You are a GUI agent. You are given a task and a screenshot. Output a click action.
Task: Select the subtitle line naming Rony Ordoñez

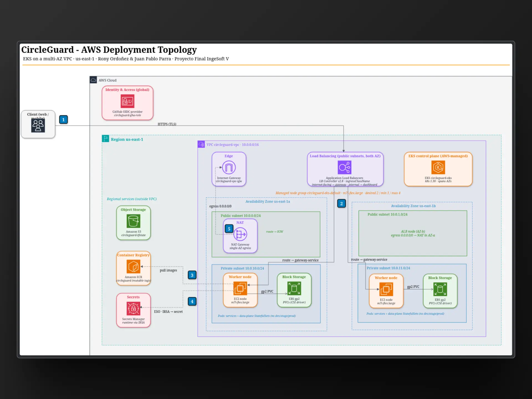click(126, 59)
